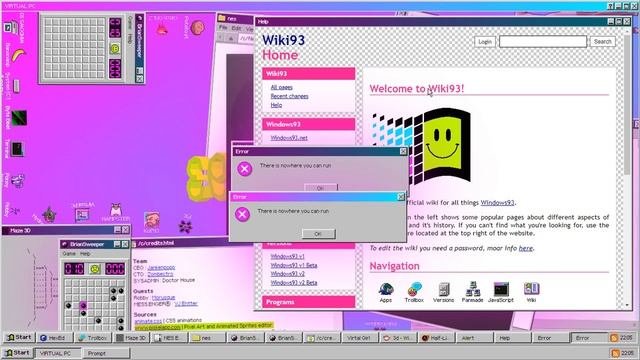Follow the Windows93.net sidebar link
The height and width of the screenshot is (360, 640).
point(289,138)
